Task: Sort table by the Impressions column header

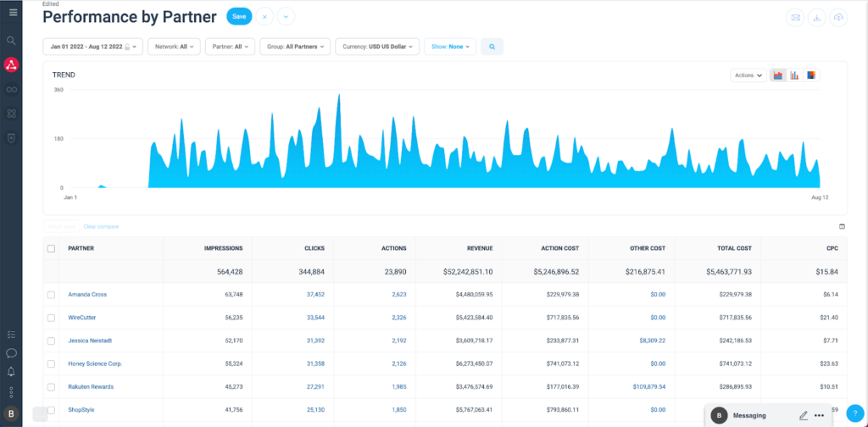Action: [x=224, y=249]
